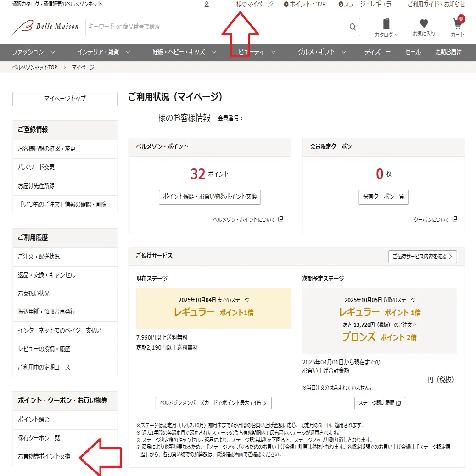Expand the 妊娠・ベビー・キッズ menu chevron
This screenshot has height=476, width=476.
tap(214, 52)
